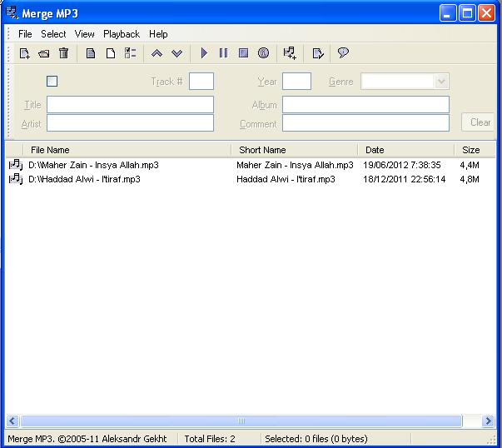Click the edit tags document icon
Image resolution: width=502 pixels, height=448 pixels.
[x=318, y=53]
